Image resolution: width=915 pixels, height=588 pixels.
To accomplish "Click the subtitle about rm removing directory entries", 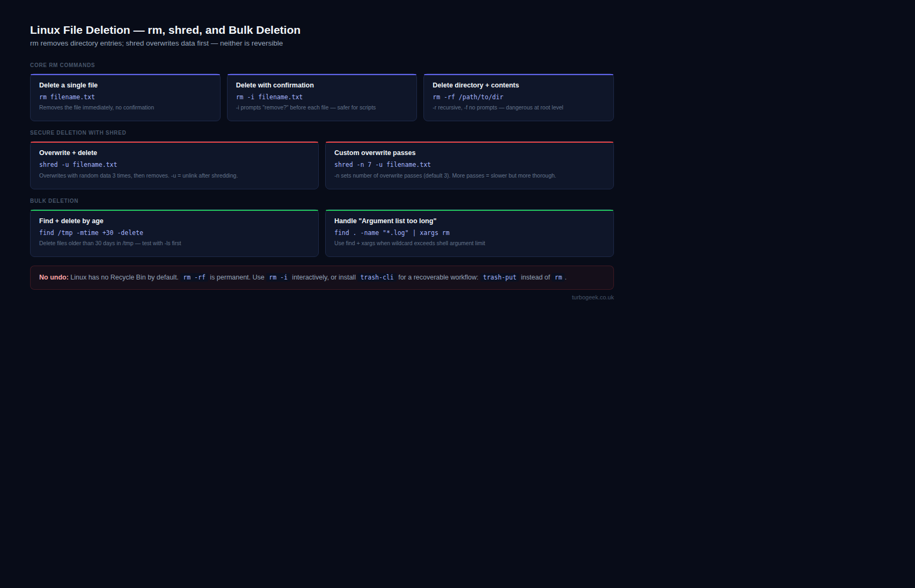I will point(156,43).
